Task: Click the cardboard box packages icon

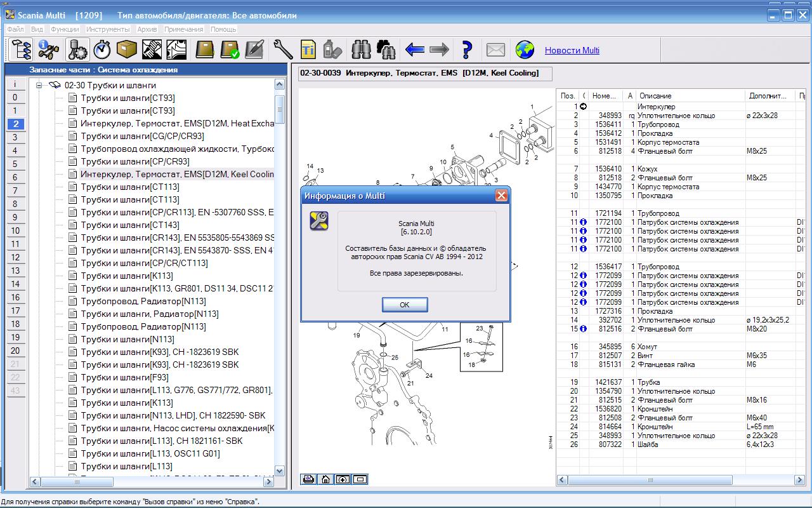Action: click(128, 50)
